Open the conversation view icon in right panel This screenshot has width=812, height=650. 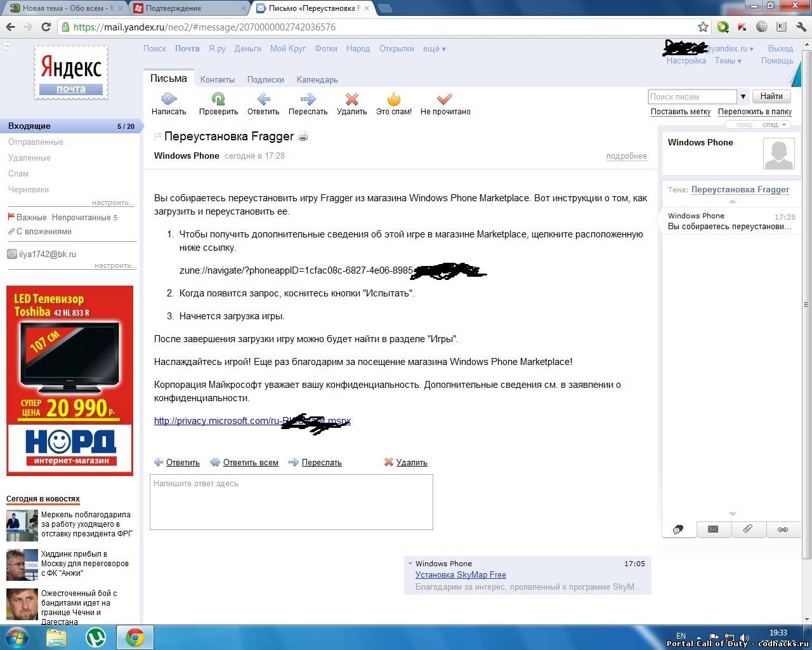coord(679,529)
